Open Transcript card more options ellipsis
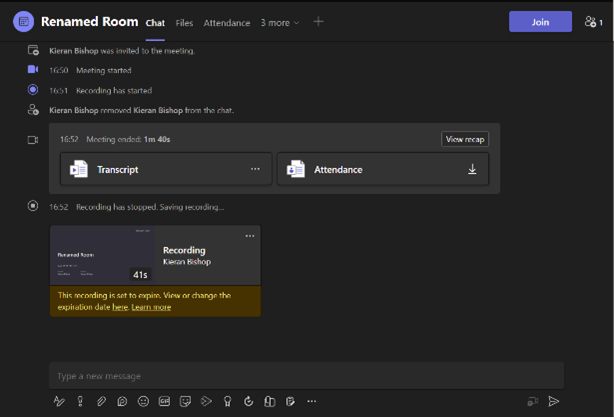The width and height of the screenshot is (614, 417). coord(255,169)
